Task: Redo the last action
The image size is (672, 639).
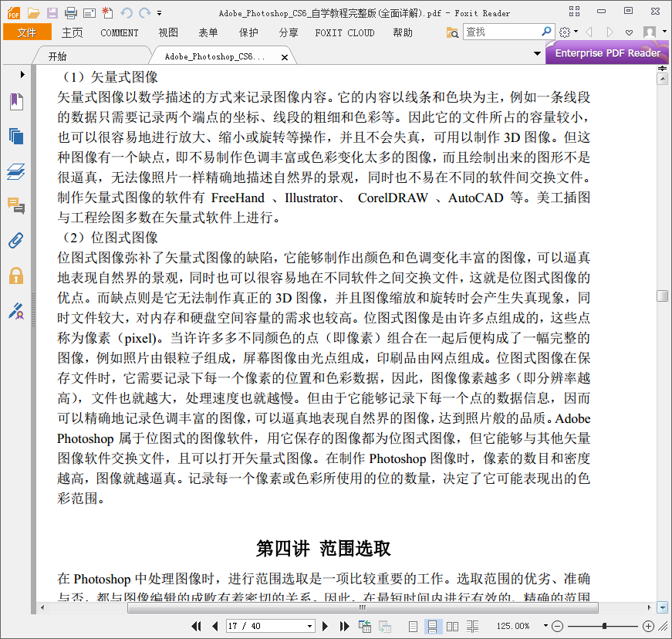Action: (x=145, y=13)
